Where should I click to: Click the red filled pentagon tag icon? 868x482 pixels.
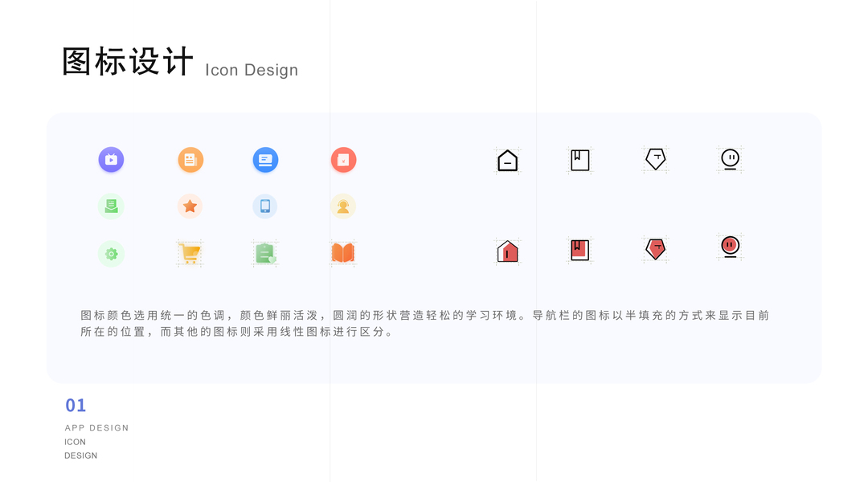click(x=656, y=249)
